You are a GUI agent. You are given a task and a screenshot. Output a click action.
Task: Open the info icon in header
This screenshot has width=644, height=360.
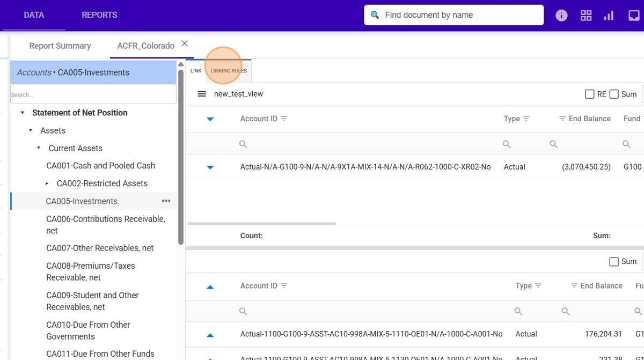click(x=561, y=16)
